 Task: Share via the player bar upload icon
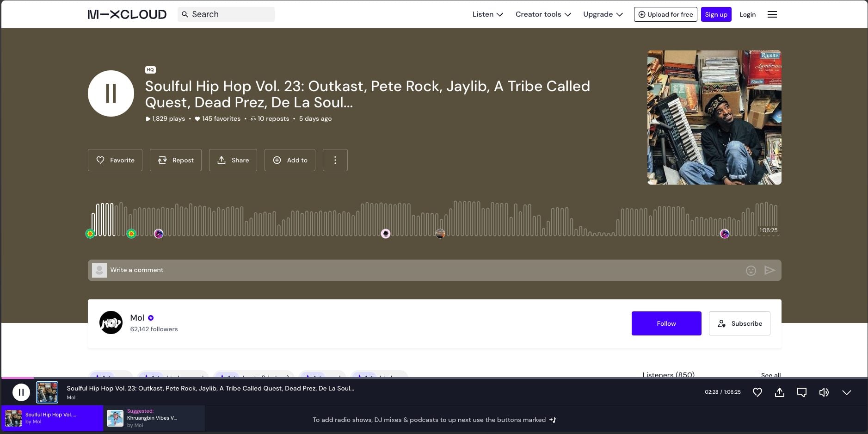[780, 392]
